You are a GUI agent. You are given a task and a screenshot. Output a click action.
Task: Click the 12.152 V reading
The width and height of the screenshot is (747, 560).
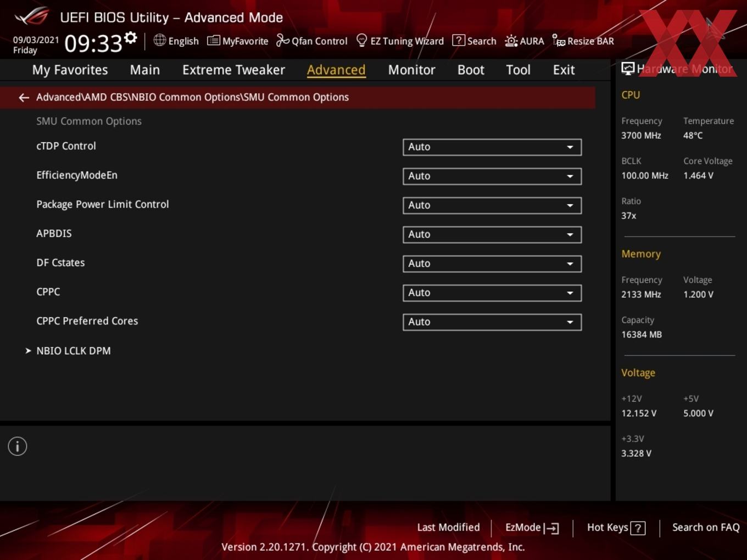[639, 413]
